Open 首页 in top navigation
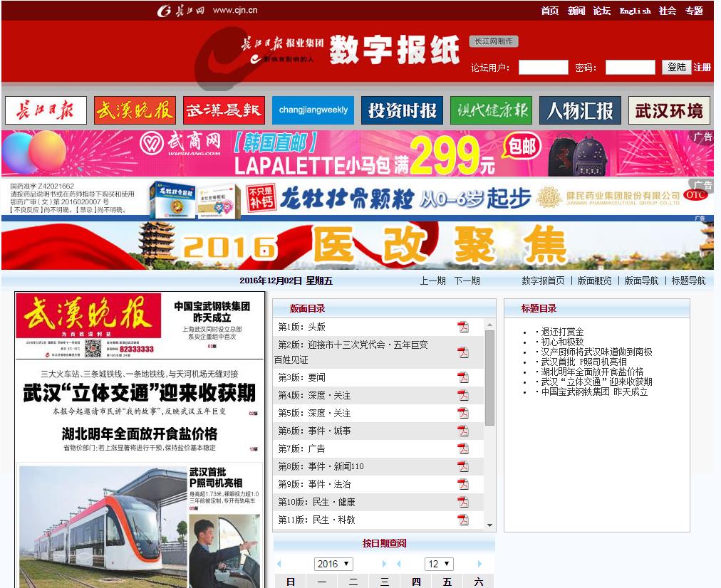The height and width of the screenshot is (588, 721). click(549, 11)
